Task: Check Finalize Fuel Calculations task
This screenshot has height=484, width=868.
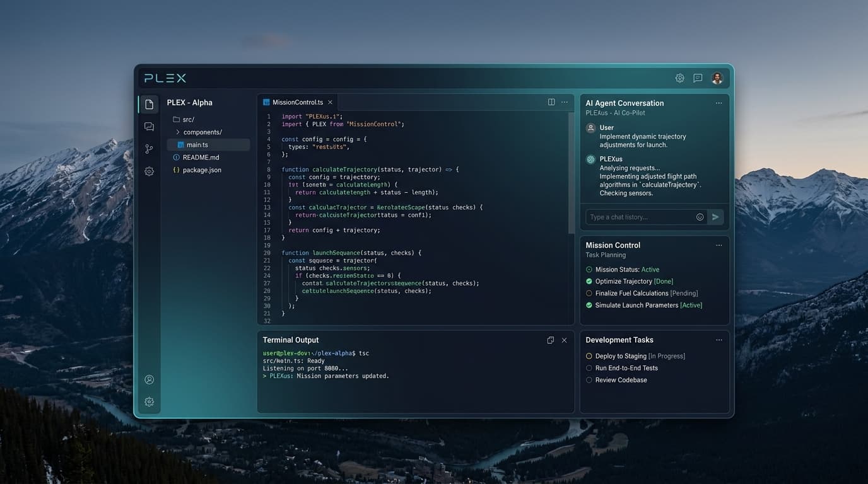Action: coord(589,293)
